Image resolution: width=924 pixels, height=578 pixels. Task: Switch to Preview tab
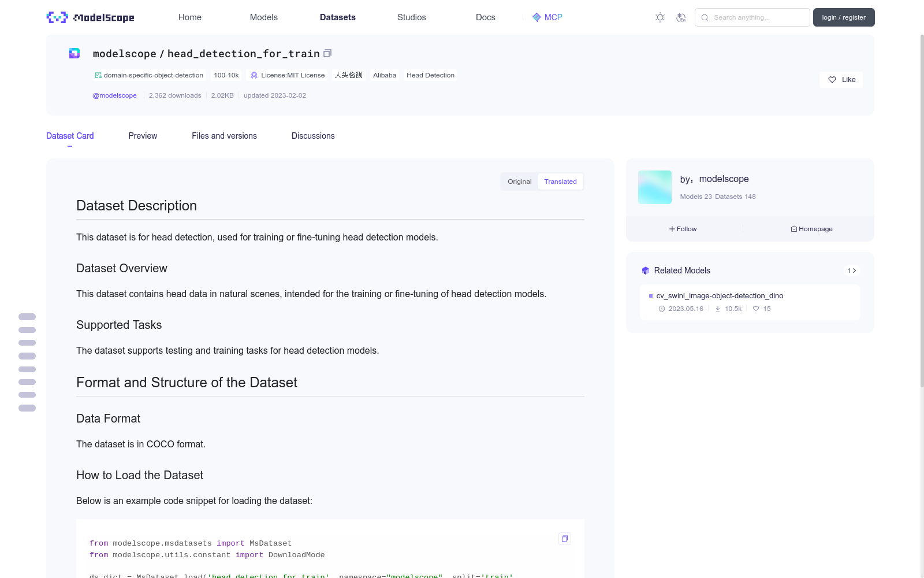[143, 136]
